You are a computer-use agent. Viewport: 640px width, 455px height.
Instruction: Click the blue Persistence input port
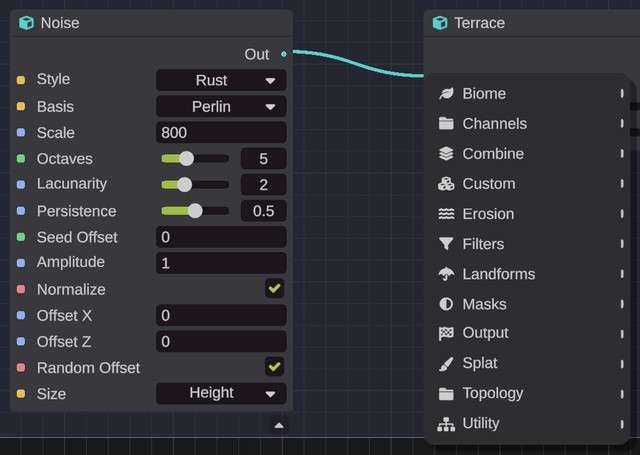[x=21, y=211]
